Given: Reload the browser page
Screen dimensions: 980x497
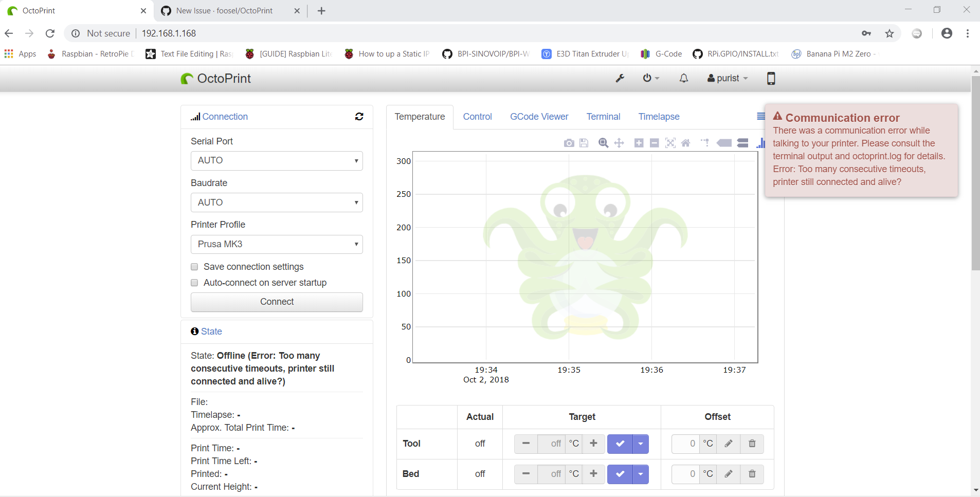Looking at the screenshot, I should point(50,33).
